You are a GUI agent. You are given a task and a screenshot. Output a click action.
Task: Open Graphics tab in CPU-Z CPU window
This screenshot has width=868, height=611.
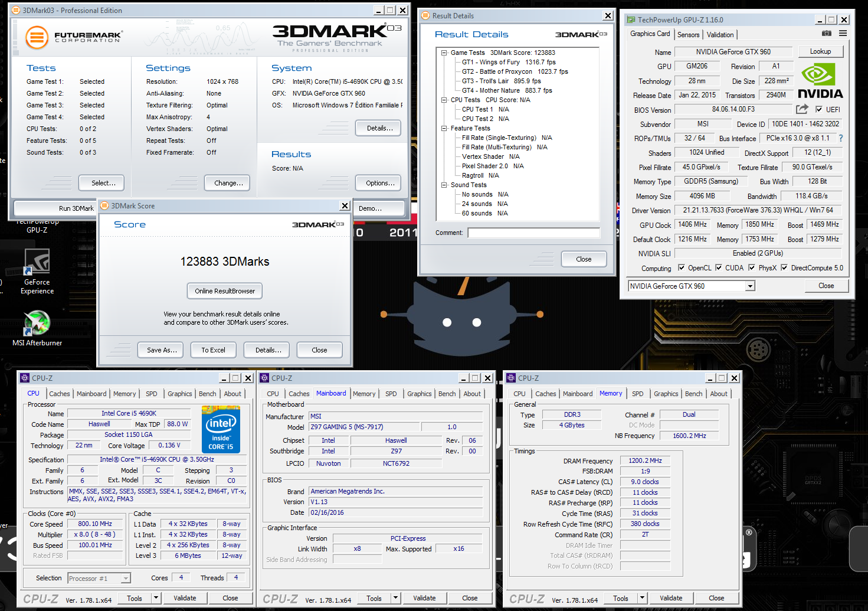pos(180,394)
